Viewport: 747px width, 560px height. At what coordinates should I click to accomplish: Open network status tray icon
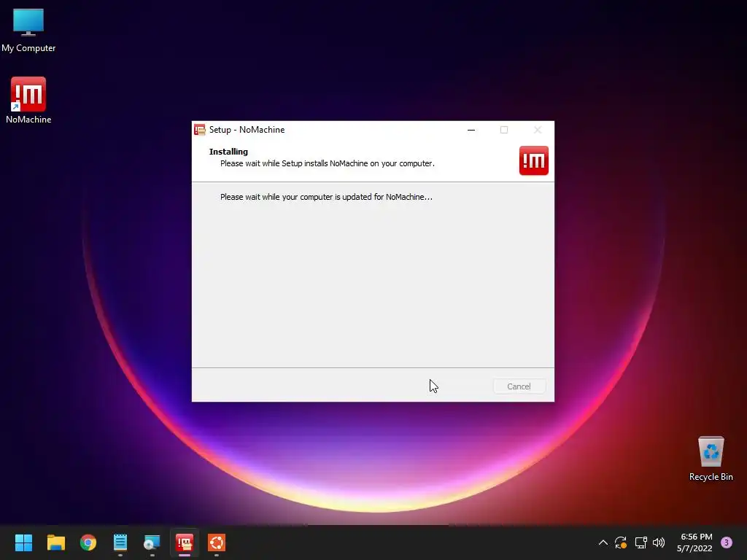(x=640, y=542)
